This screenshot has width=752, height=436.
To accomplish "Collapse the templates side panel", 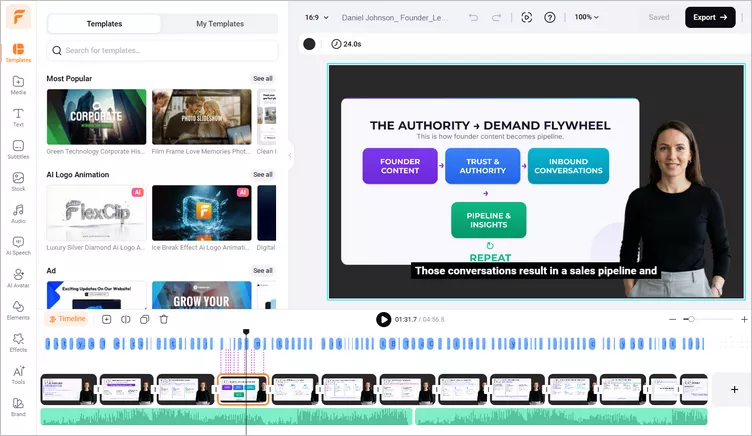I will (x=290, y=155).
